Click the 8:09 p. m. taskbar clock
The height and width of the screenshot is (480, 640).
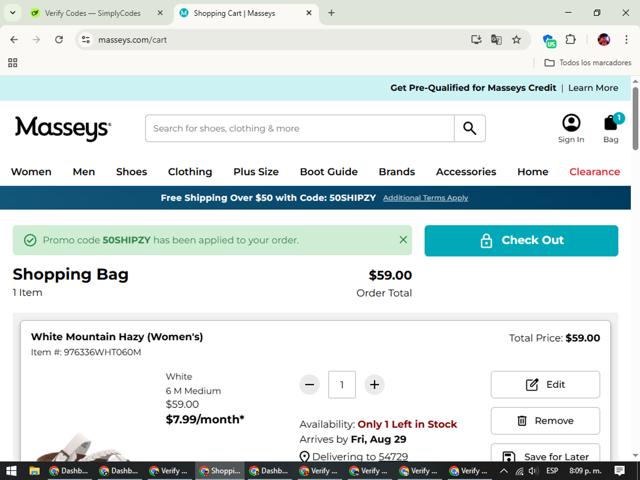[x=585, y=471]
